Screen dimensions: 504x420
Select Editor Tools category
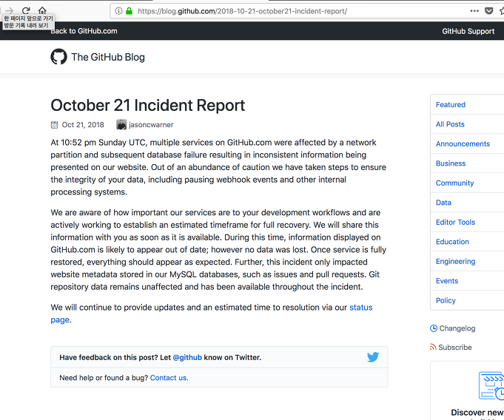pyautogui.click(x=455, y=223)
